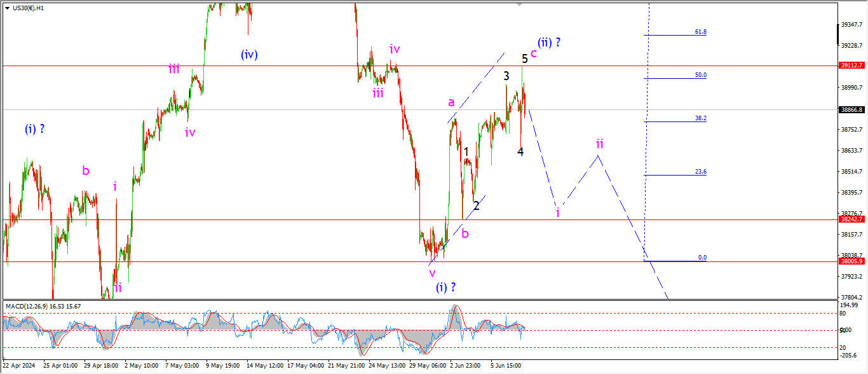Click the 9 May 19:00 time label
Image resolution: width=868 pixels, height=374 pixels.
coord(223,366)
